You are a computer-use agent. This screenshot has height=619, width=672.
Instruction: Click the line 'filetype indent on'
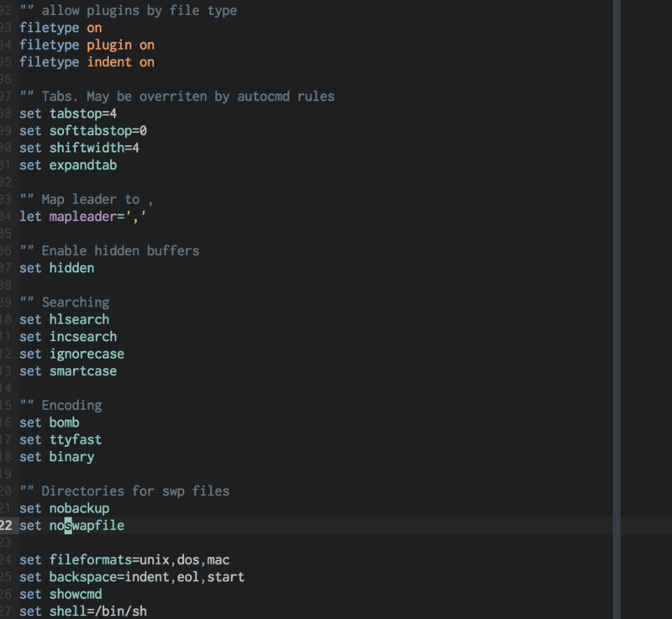click(87, 62)
